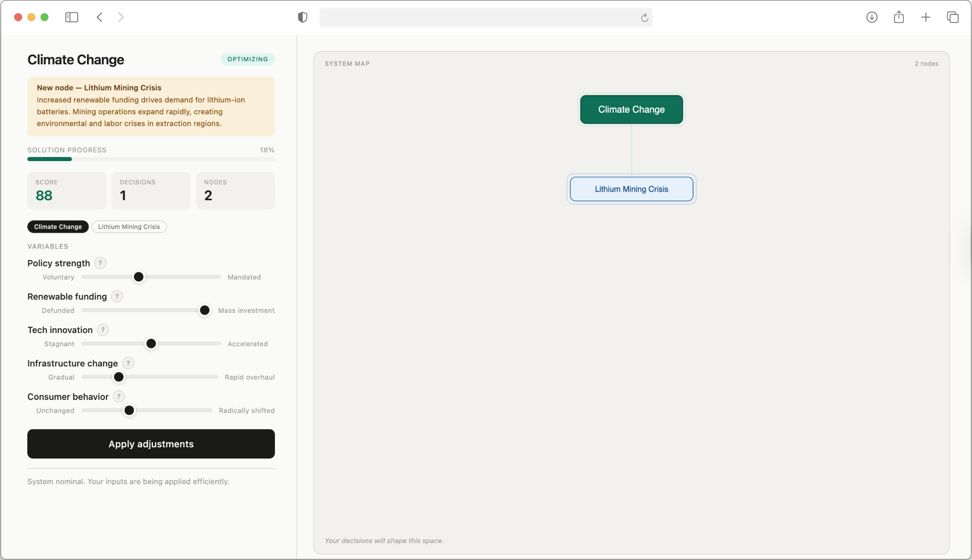Image resolution: width=972 pixels, height=560 pixels.
Task: Open the Infrastructure change help icon
Action: point(128,363)
